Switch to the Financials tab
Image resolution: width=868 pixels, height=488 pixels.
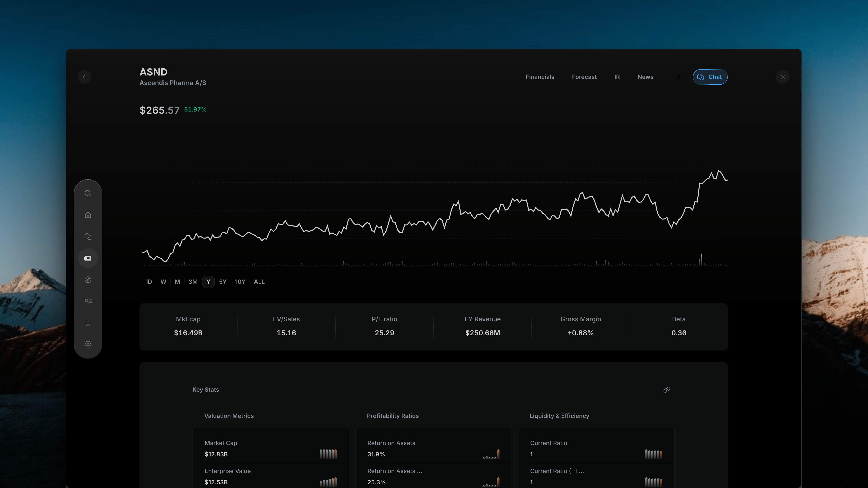540,77
